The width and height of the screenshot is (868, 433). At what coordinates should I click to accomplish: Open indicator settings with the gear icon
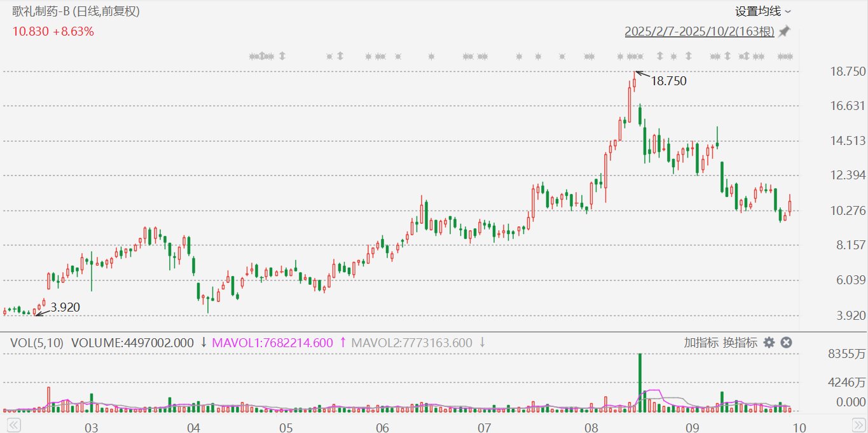coord(769,343)
